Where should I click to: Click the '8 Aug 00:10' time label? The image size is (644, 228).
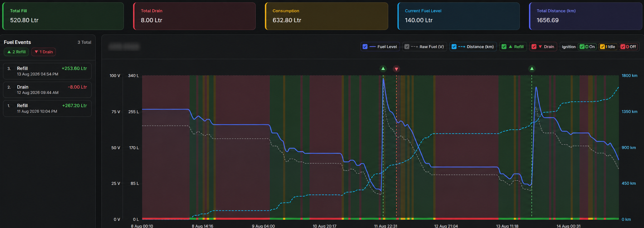pyautogui.click(x=142, y=226)
